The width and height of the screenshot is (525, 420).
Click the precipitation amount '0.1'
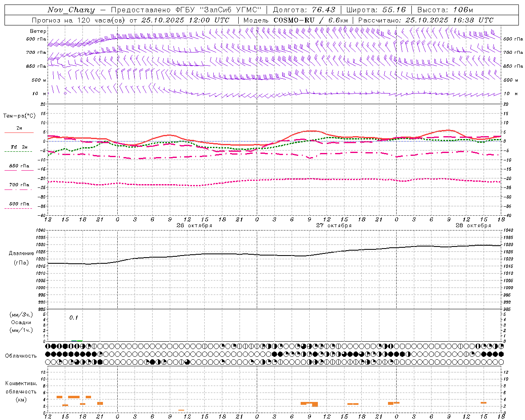73,318
